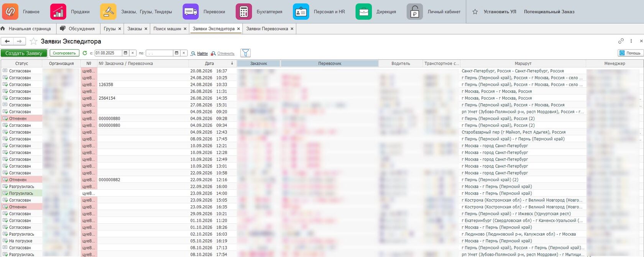Go back with the left arrow button
This screenshot has height=257, width=644.
[7, 41]
